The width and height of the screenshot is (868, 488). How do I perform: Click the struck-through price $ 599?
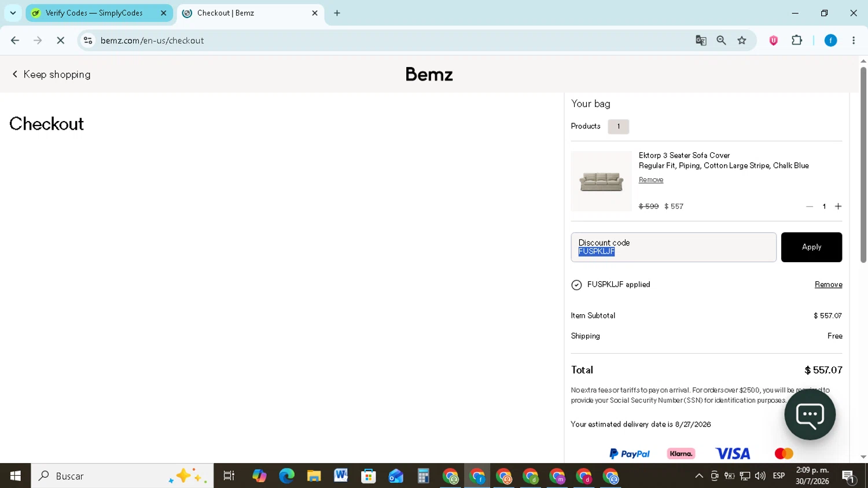pyautogui.click(x=649, y=207)
